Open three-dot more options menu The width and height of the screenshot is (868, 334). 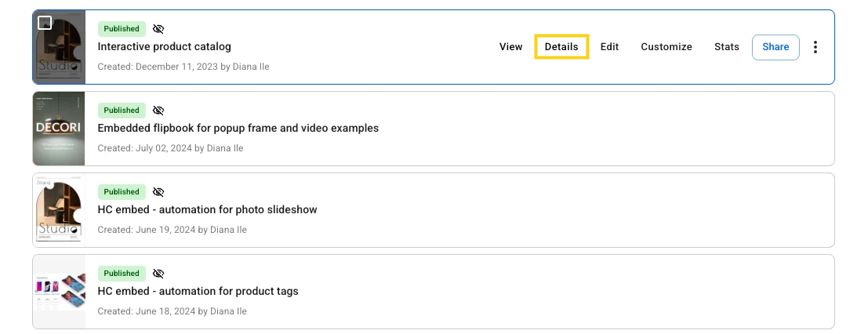tap(815, 47)
